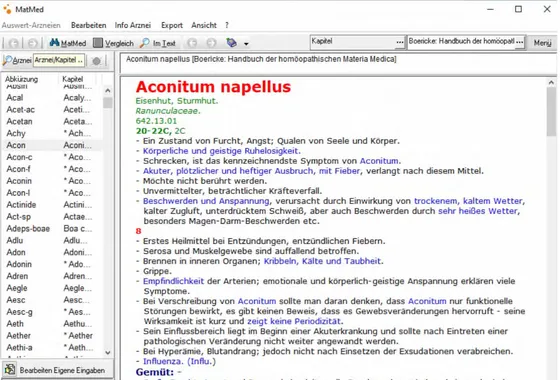This screenshot has height=380, width=560.
Task: Click the remedy list scrollbar thumb
Action: pyautogui.click(x=108, y=102)
